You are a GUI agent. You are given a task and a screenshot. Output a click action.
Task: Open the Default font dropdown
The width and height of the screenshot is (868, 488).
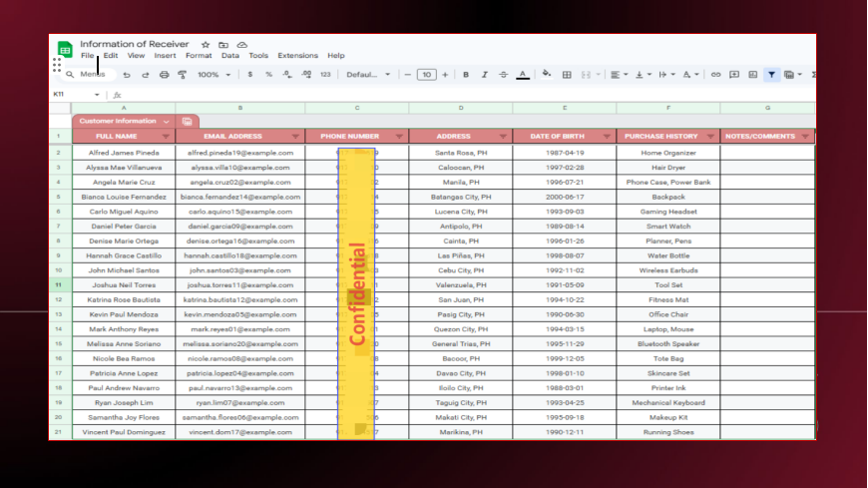[368, 75]
